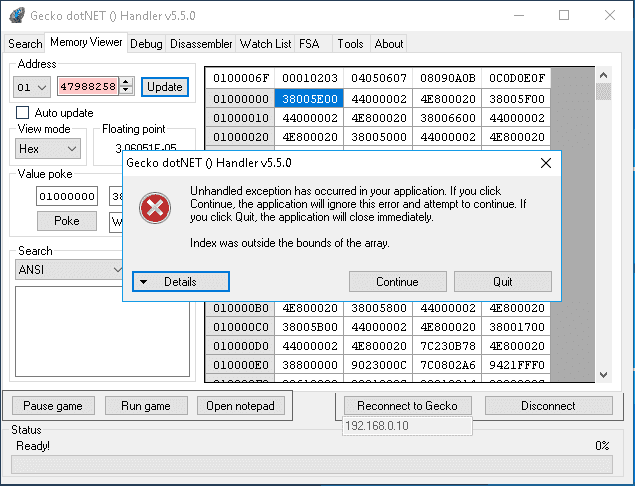Click the progress bar under Status

coord(312,465)
